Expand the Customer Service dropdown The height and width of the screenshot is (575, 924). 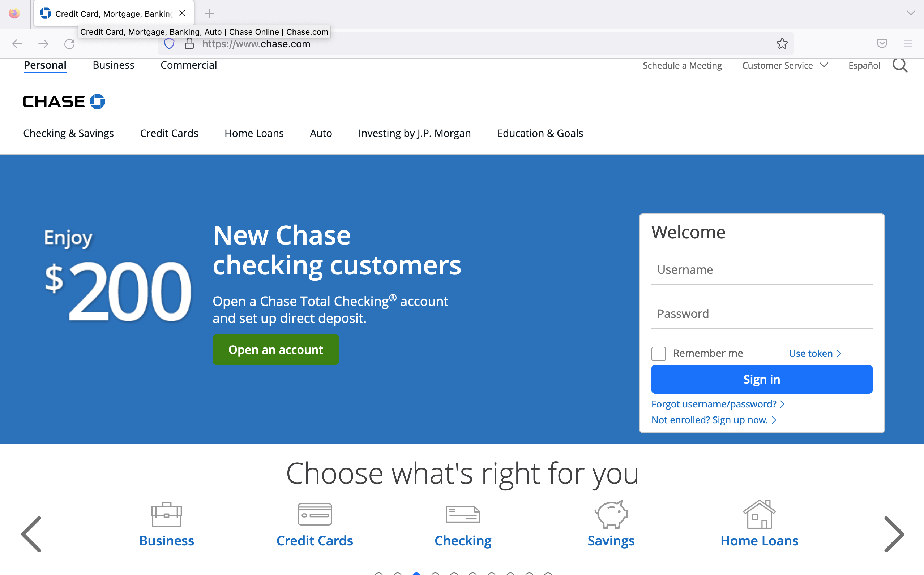pyautogui.click(x=785, y=65)
